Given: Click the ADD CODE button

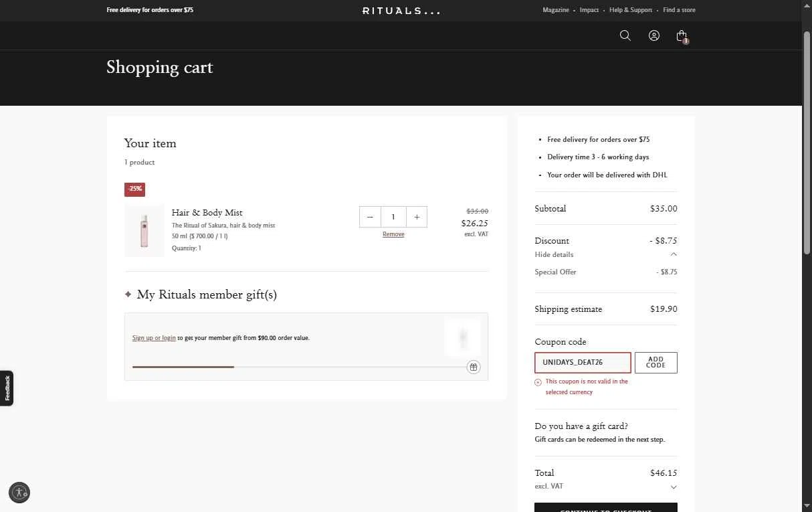Looking at the screenshot, I should 655,363.
